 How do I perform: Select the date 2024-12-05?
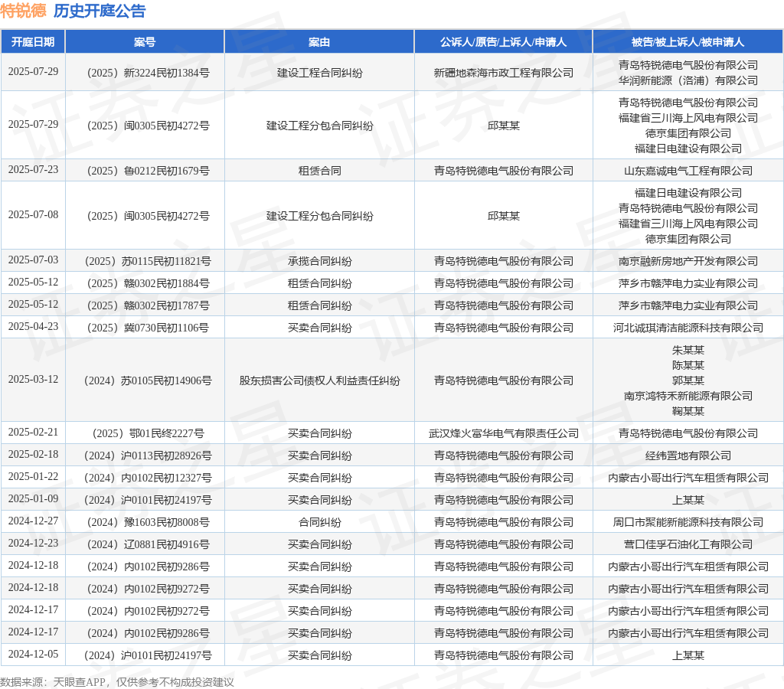click(x=33, y=654)
